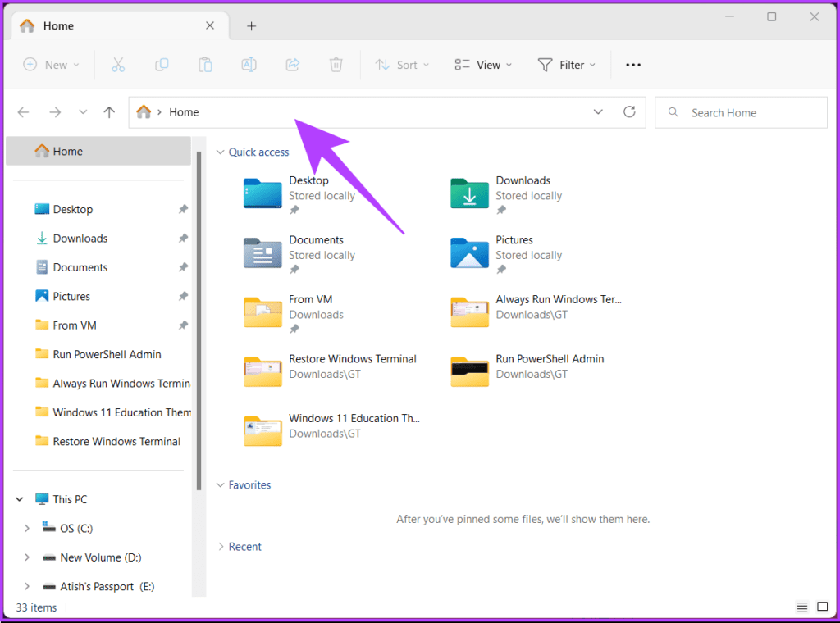Click pin icon next to Pictures in sidebar

183,296
